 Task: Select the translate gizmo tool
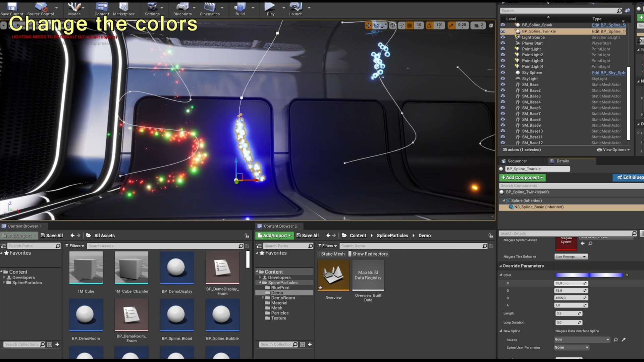368,25
